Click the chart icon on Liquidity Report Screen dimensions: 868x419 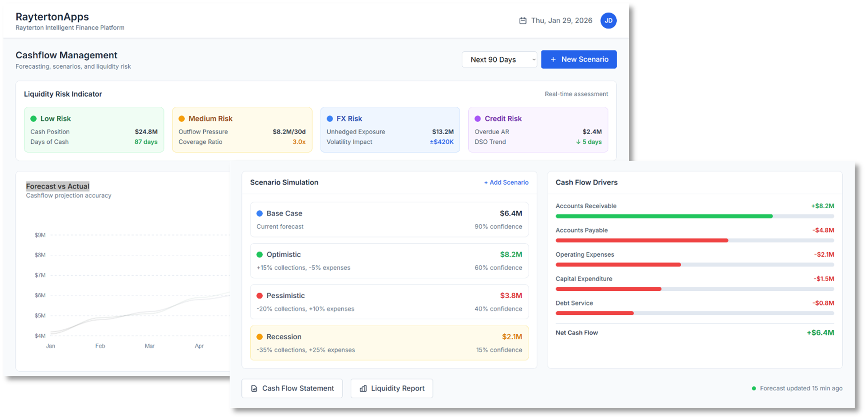point(362,388)
